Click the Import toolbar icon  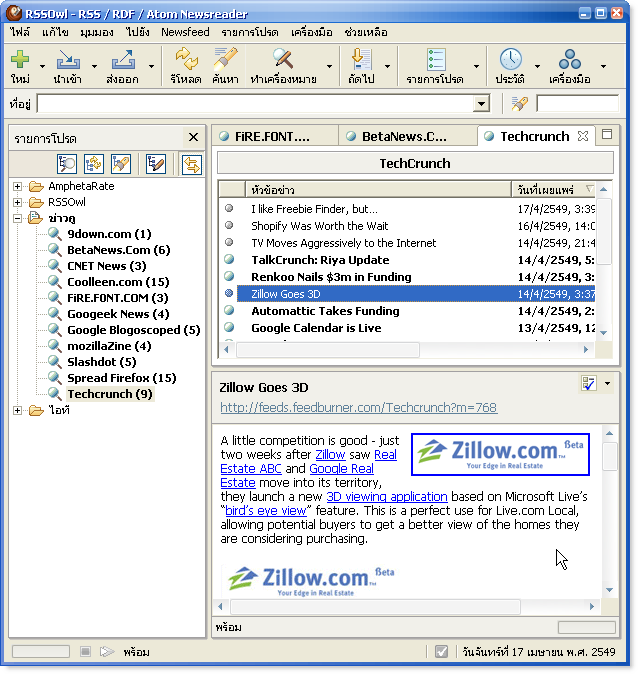click(68, 60)
